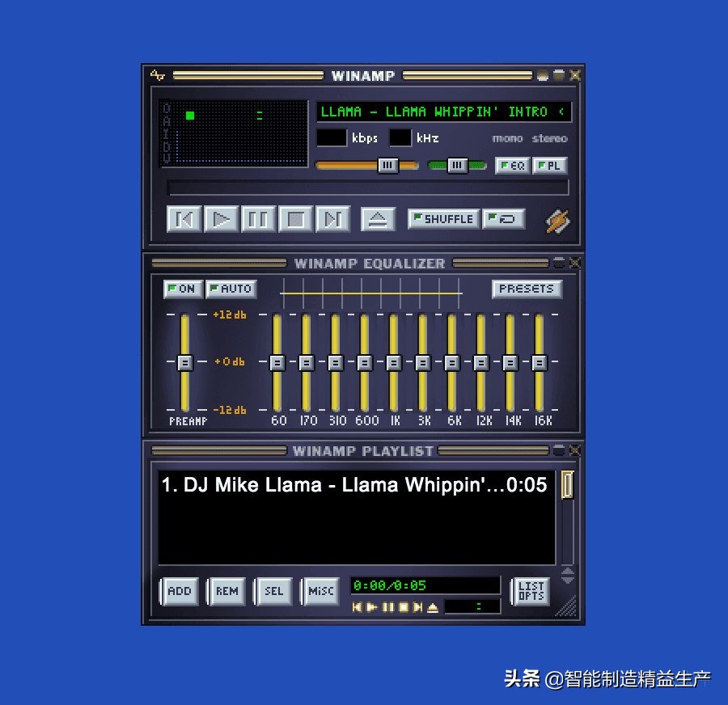The width and height of the screenshot is (728, 705).
Task: Click the 310 Hz band slider
Action: click(x=335, y=362)
